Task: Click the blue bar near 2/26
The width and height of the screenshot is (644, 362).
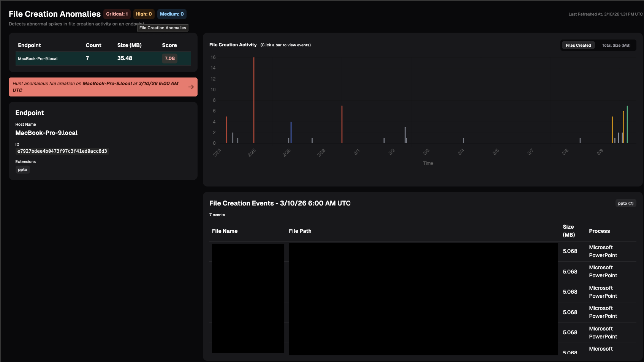Action: click(291, 133)
